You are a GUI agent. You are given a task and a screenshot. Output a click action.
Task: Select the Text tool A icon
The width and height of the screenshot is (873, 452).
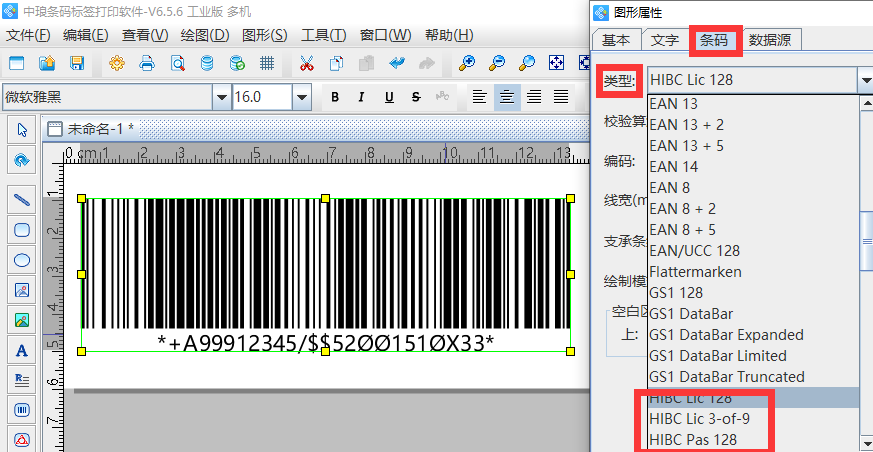pyautogui.click(x=22, y=350)
